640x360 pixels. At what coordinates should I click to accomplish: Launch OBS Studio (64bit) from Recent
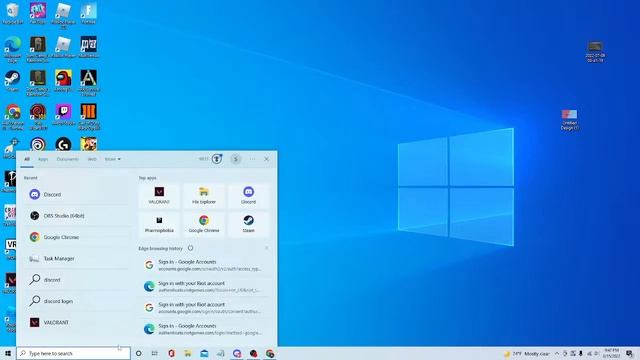point(77,216)
